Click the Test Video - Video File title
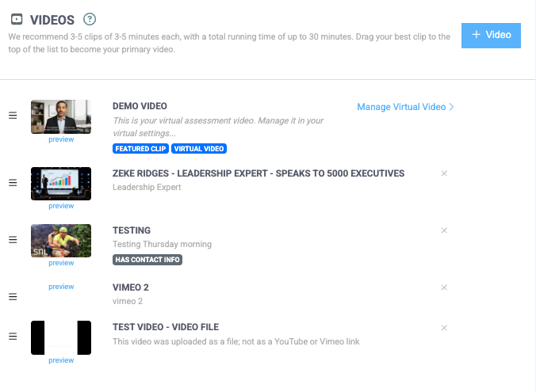Viewport: 536px width, 392px height. [166, 327]
